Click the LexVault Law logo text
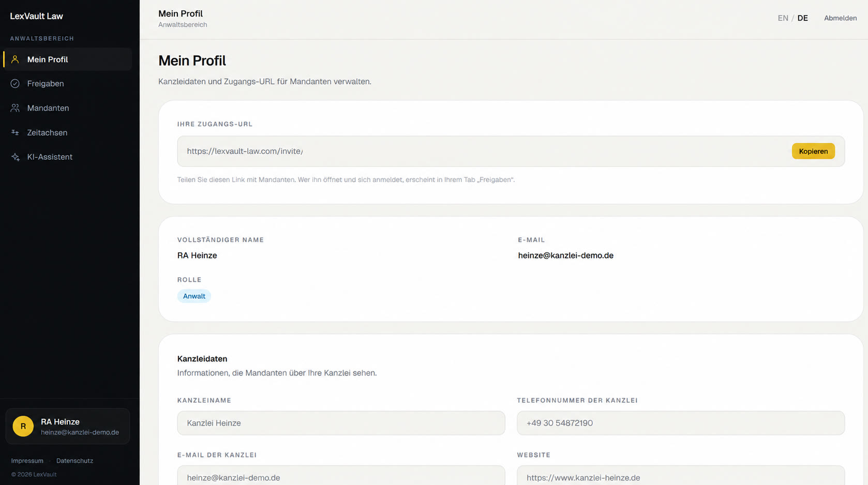868x485 pixels. (x=36, y=16)
